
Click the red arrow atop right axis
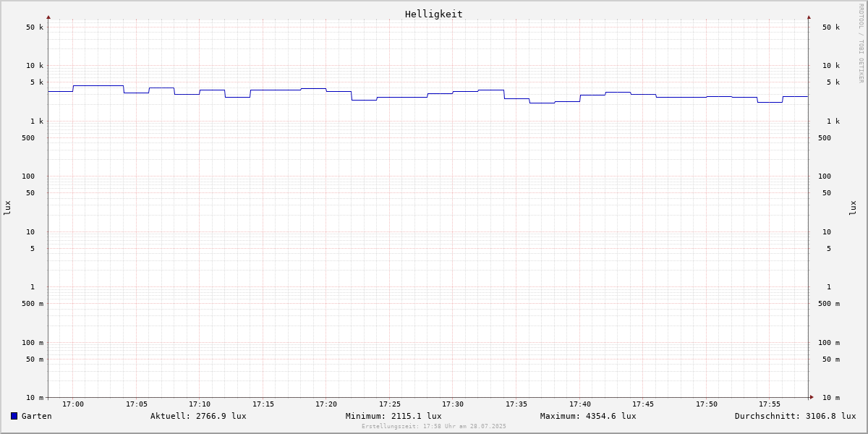(x=809, y=17)
